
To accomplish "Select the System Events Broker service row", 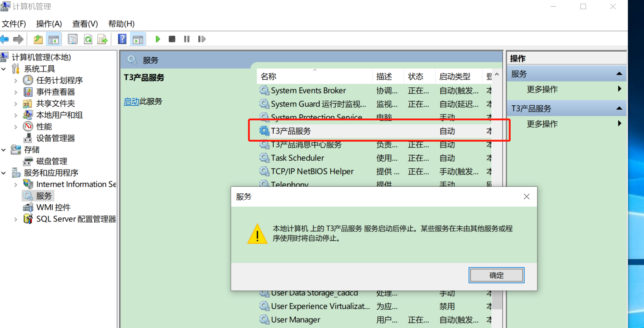I will (375, 90).
